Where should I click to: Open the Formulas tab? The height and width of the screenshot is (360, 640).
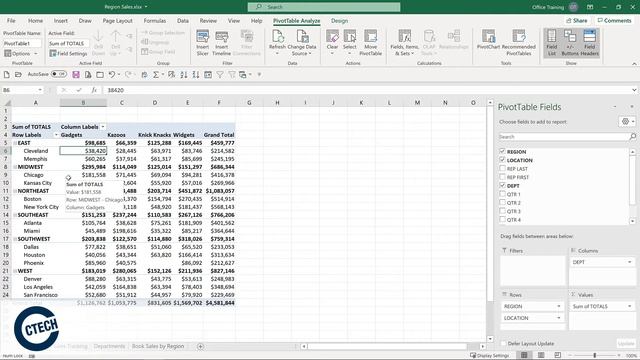155,21
